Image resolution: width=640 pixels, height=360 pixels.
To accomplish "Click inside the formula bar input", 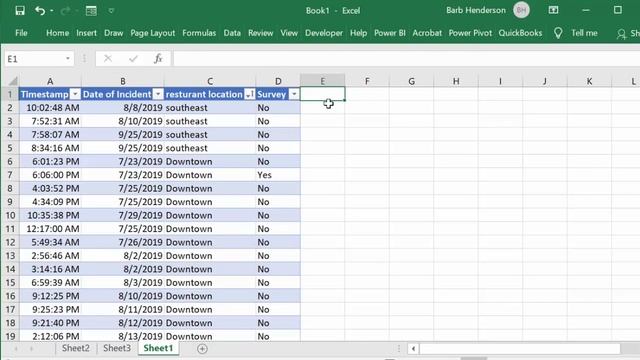I will click(406, 59).
